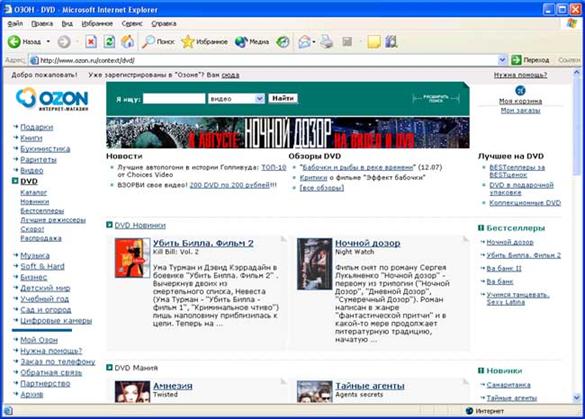
Task: Open the History toolbar icon
Action: [x=282, y=41]
